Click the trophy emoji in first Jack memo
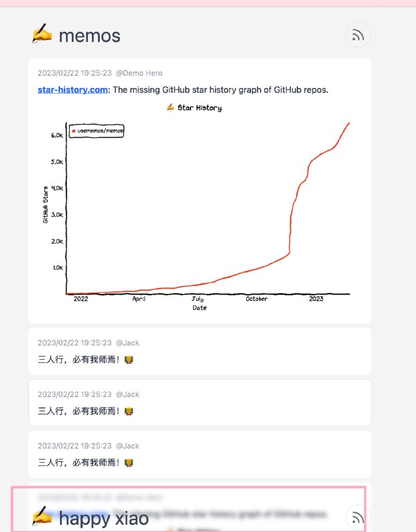 click(x=129, y=360)
